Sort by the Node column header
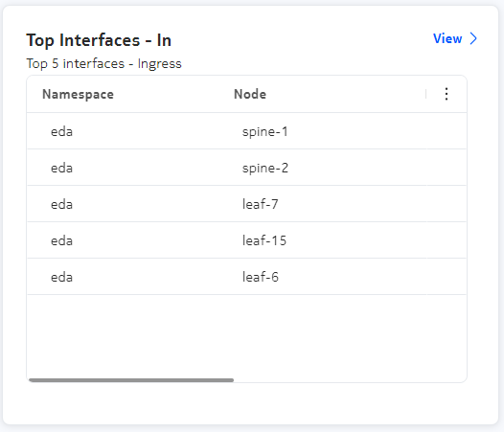Image resolution: width=504 pixels, height=432 pixels. coord(250,94)
